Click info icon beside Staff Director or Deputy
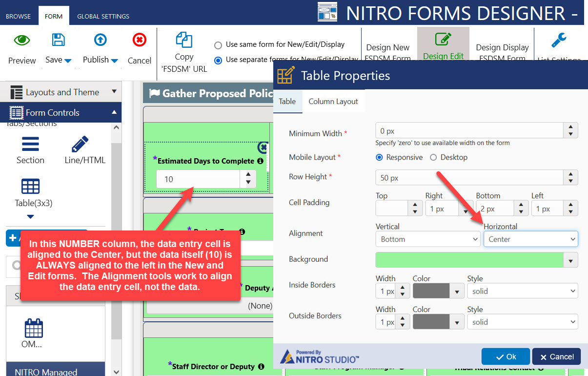 click(261, 366)
